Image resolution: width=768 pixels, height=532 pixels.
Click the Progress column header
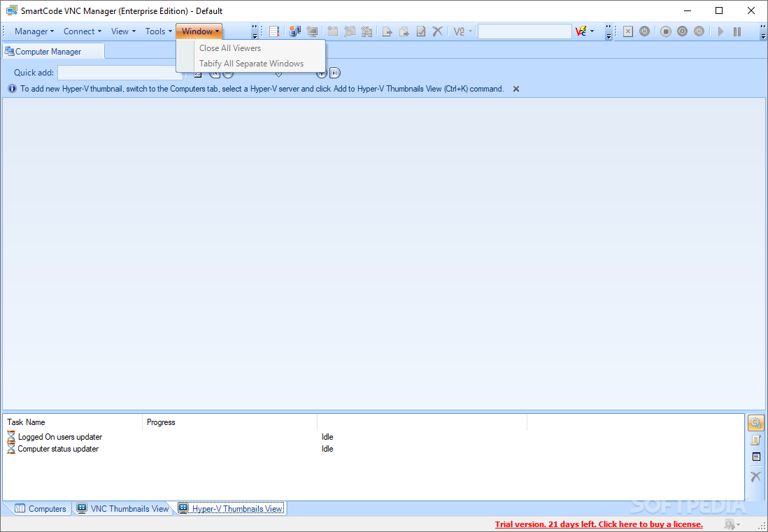(229, 422)
